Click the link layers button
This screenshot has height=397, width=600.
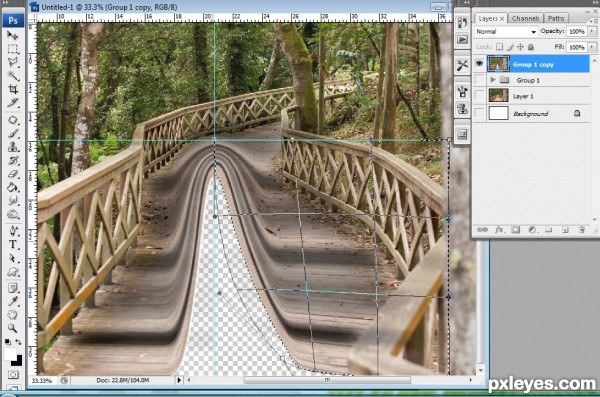click(482, 230)
